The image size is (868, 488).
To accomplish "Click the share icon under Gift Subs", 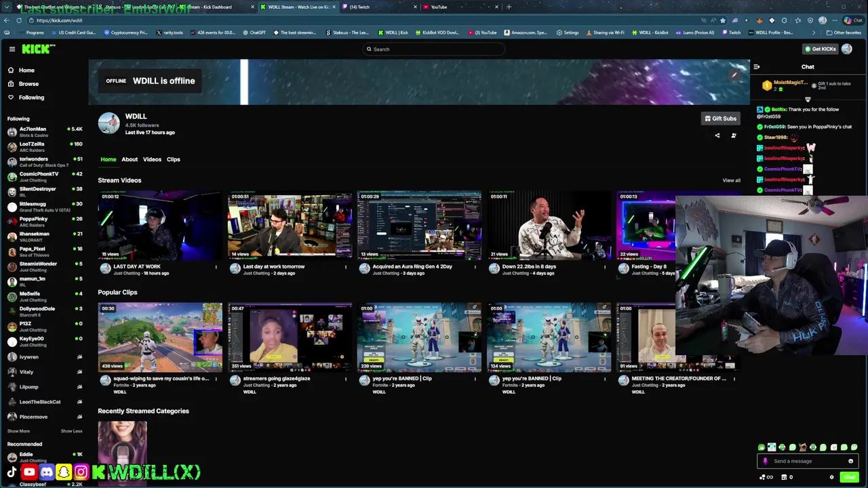I will [x=717, y=136].
